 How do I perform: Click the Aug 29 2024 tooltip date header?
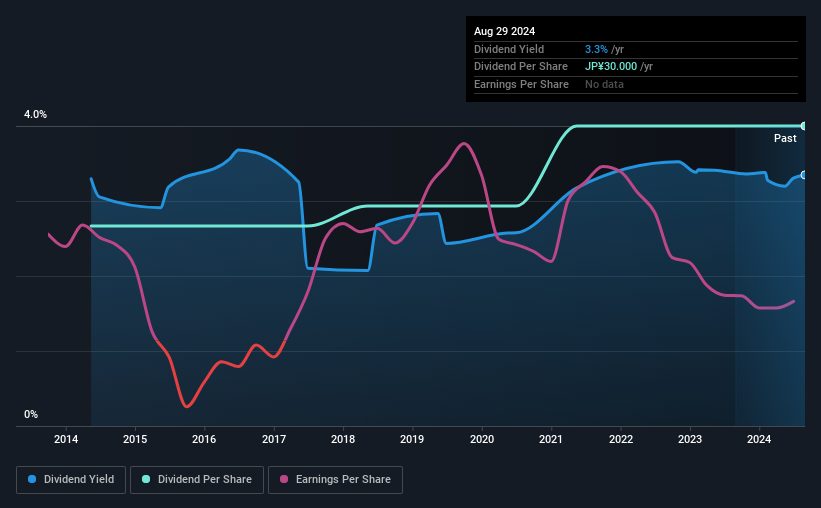click(x=504, y=31)
